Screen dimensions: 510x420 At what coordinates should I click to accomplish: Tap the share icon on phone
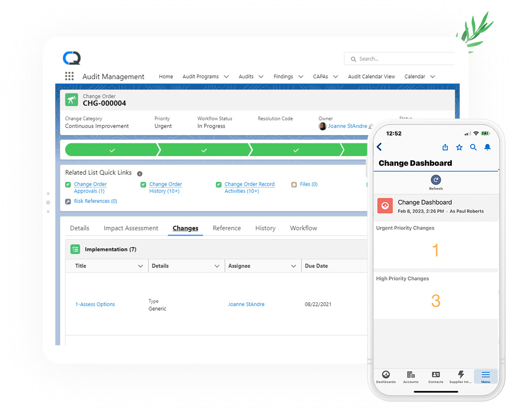click(x=445, y=147)
